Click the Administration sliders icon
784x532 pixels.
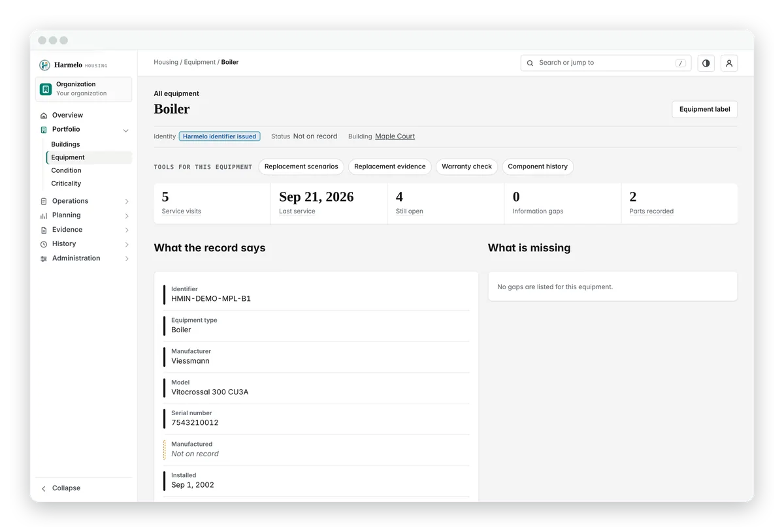tap(44, 258)
